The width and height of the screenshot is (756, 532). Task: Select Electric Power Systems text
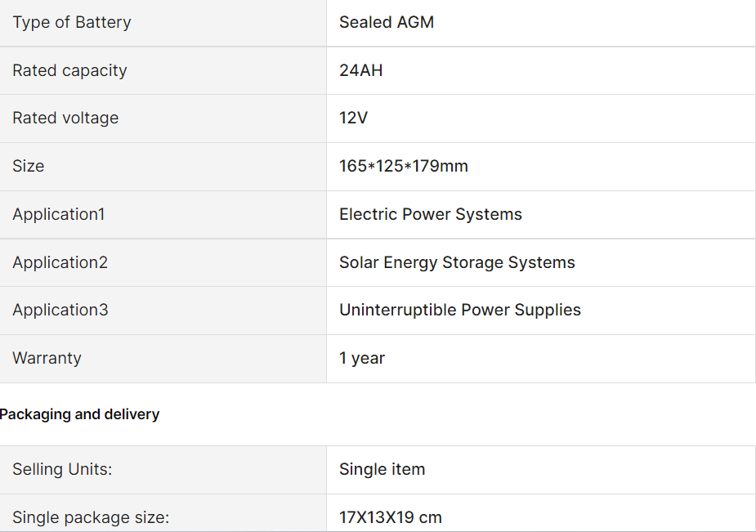(x=430, y=214)
